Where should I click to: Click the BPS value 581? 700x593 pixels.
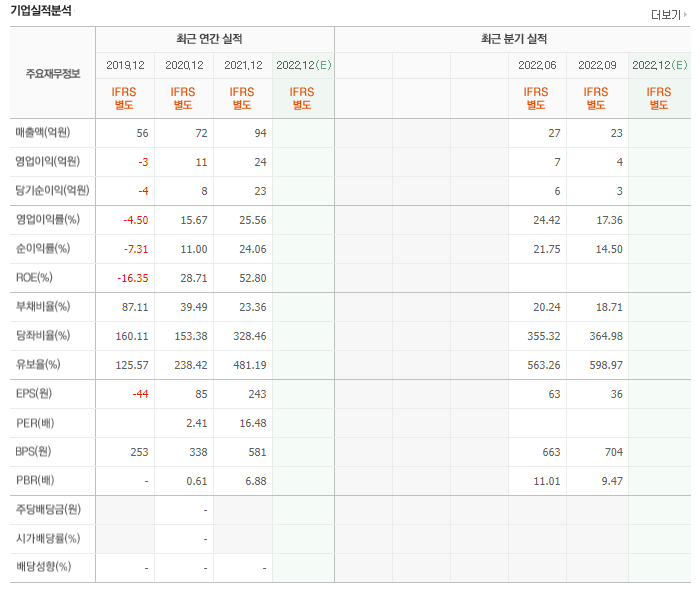pos(257,452)
